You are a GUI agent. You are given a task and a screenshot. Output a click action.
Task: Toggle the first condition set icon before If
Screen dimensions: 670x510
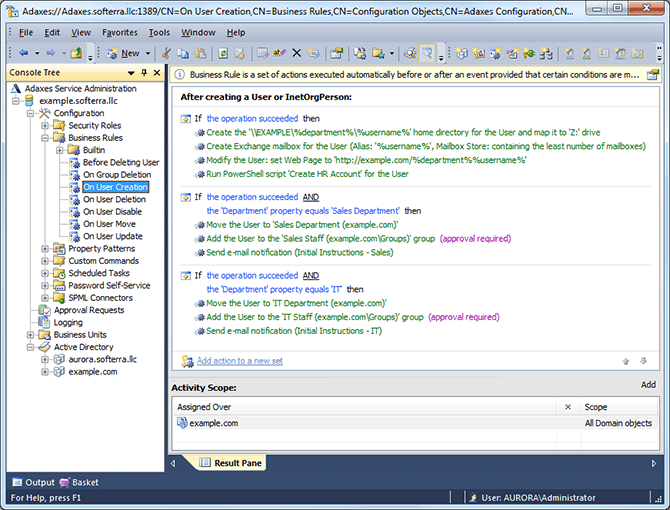coord(186,119)
